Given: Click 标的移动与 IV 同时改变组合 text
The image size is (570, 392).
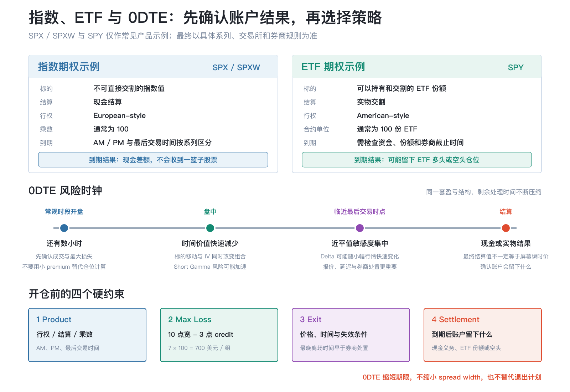Looking at the screenshot, I should coord(210,256).
